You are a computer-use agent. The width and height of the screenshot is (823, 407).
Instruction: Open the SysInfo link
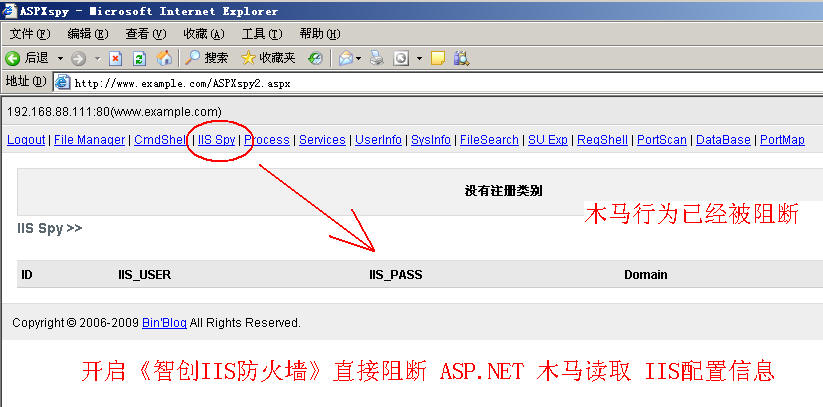coord(431,140)
